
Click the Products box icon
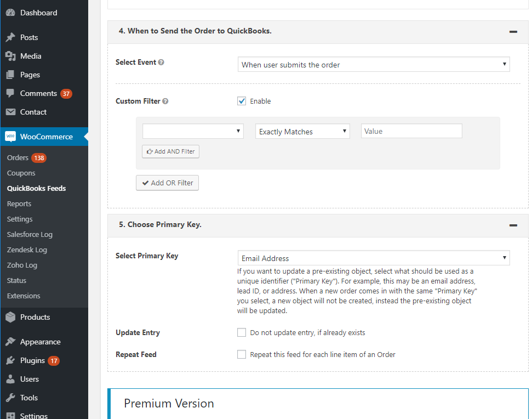[10, 317]
